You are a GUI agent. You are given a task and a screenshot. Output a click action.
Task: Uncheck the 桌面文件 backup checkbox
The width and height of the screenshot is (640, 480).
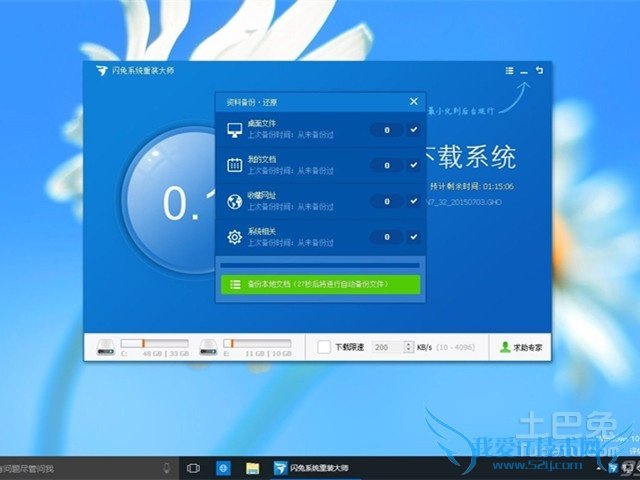coord(413,130)
